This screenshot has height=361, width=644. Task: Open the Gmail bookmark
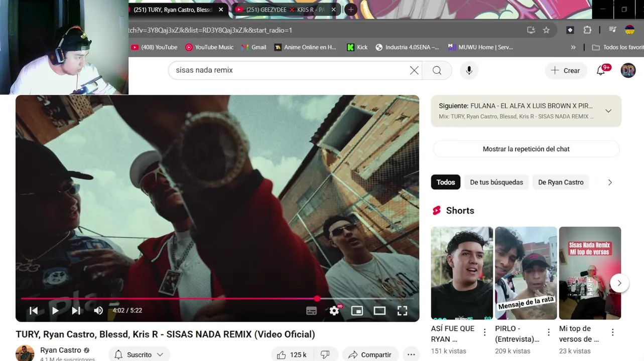(x=253, y=47)
